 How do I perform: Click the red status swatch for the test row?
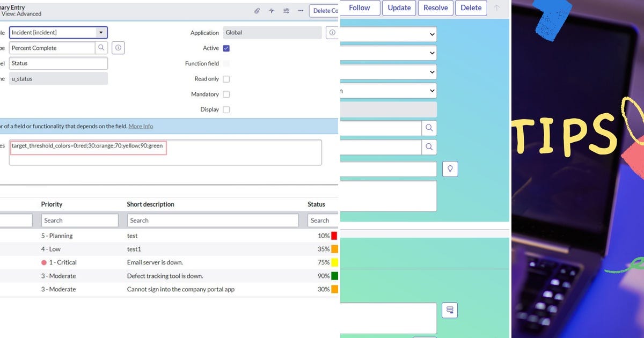(335, 236)
